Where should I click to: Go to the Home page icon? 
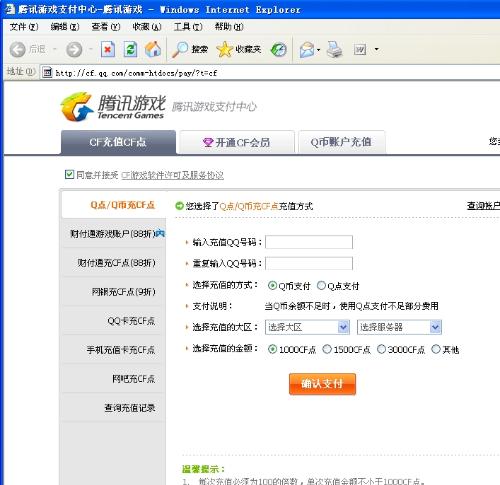coord(153,49)
